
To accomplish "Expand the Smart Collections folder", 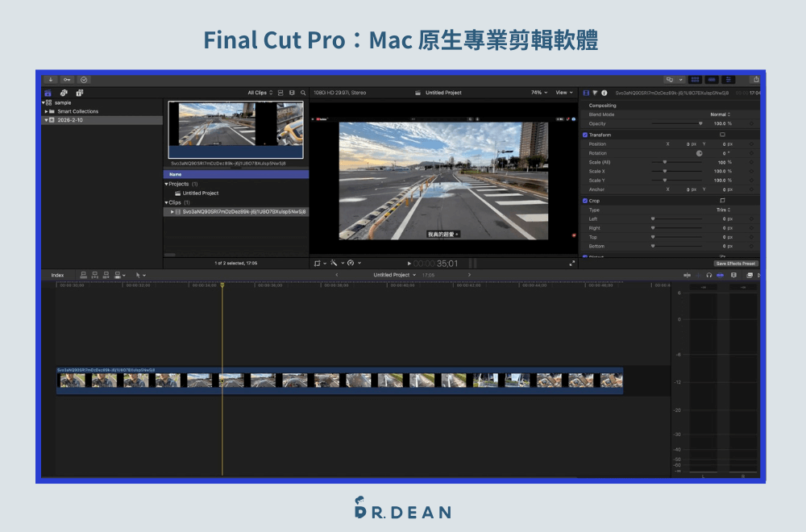I will [x=46, y=111].
